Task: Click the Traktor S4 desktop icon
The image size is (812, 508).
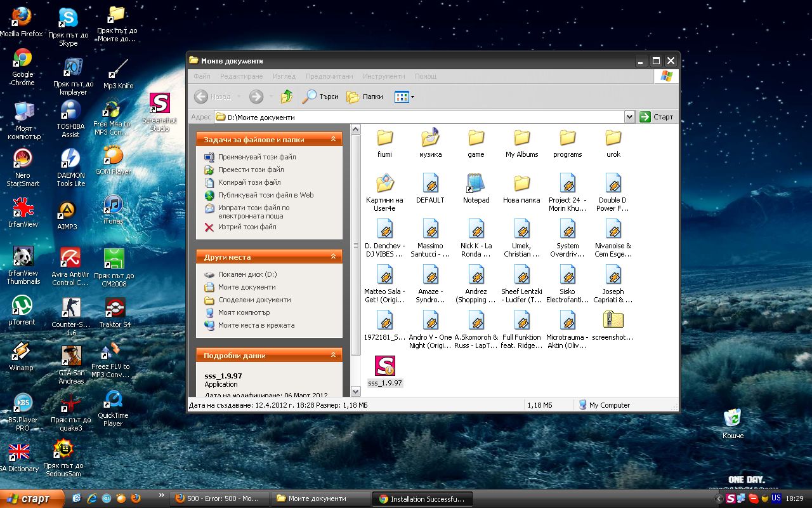Action: (115, 309)
